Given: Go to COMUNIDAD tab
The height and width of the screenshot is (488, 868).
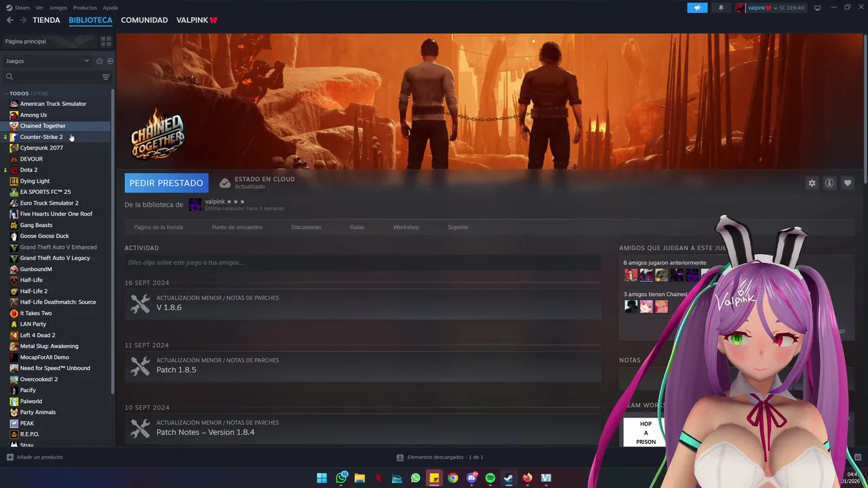Looking at the screenshot, I should pos(144,20).
